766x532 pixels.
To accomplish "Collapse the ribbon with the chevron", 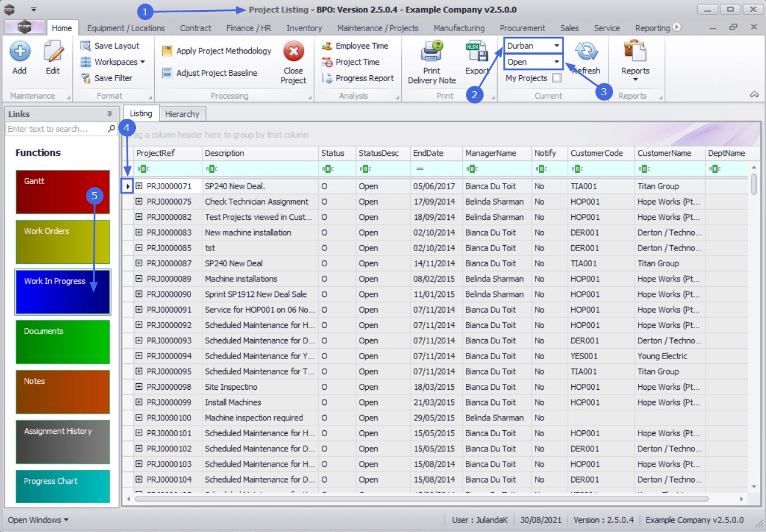I will click(754, 95).
